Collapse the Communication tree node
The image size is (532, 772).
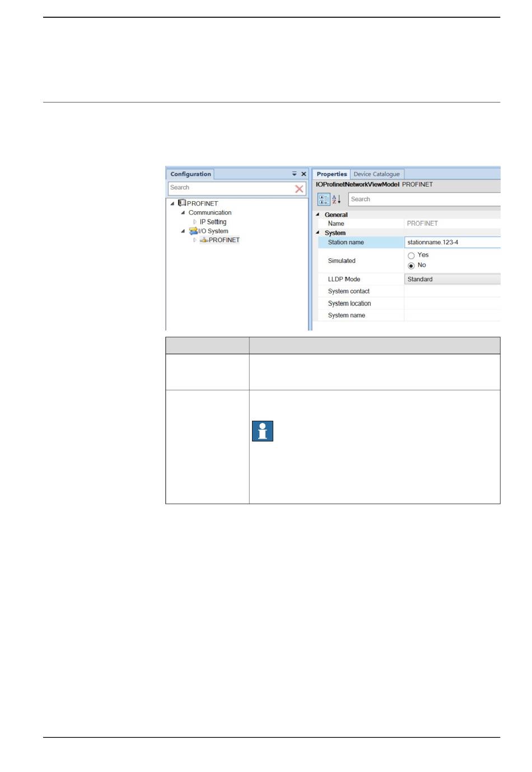[x=183, y=213]
